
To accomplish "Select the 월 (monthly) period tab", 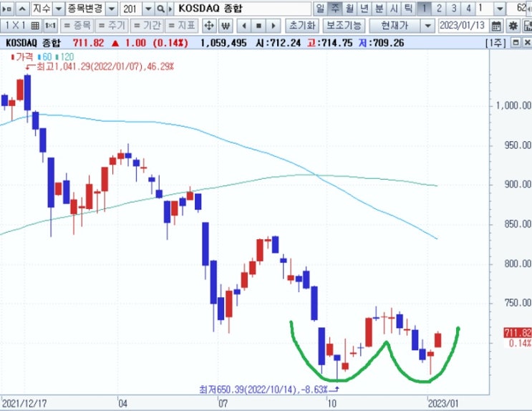I will (350, 9).
